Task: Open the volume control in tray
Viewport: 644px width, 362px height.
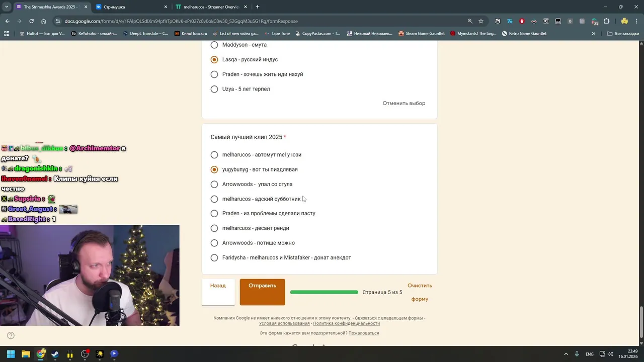Action: click(610, 354)
